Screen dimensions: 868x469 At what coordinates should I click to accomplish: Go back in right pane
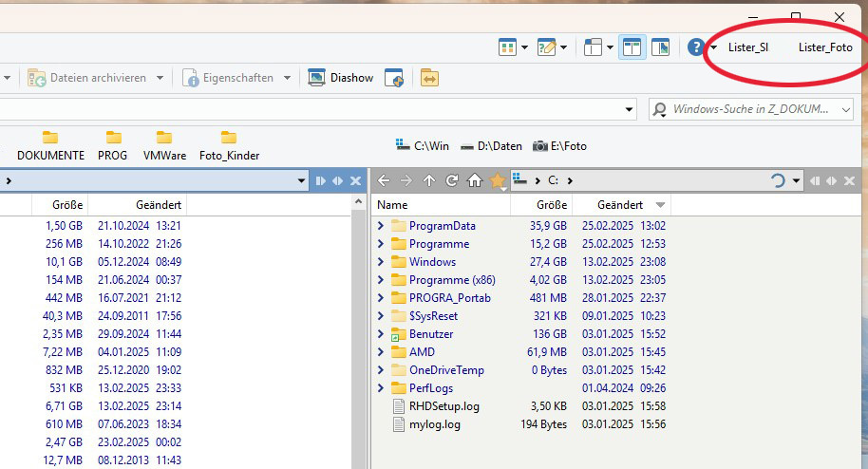point(384,180)
